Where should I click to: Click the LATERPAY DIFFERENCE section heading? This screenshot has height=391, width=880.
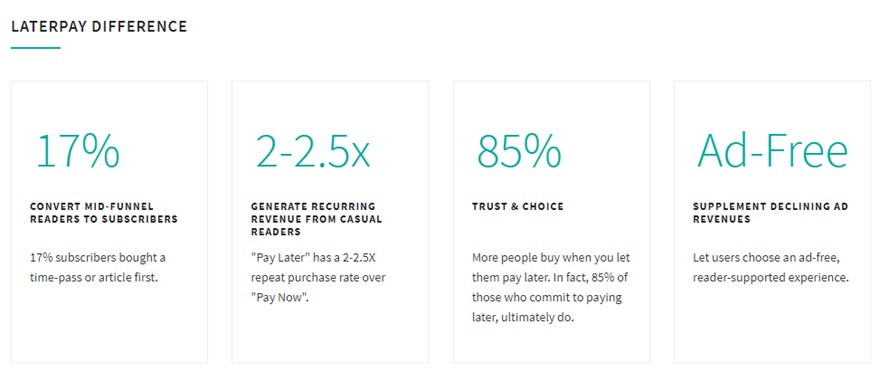point(99,26)
